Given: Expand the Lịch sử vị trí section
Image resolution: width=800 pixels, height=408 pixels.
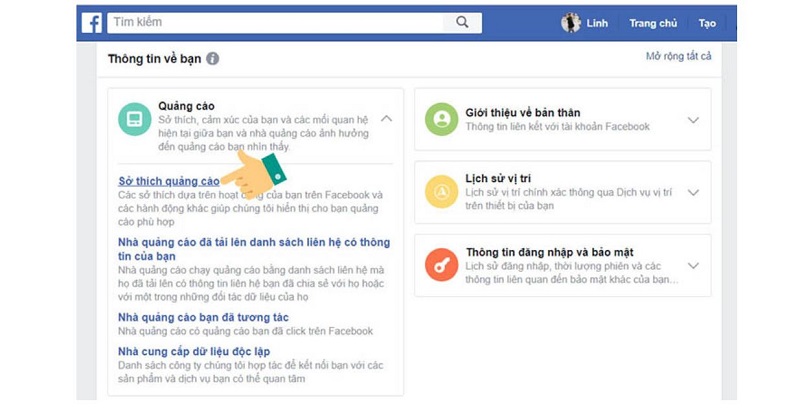Looking at the screenshot, I should [x=693, y=193].
